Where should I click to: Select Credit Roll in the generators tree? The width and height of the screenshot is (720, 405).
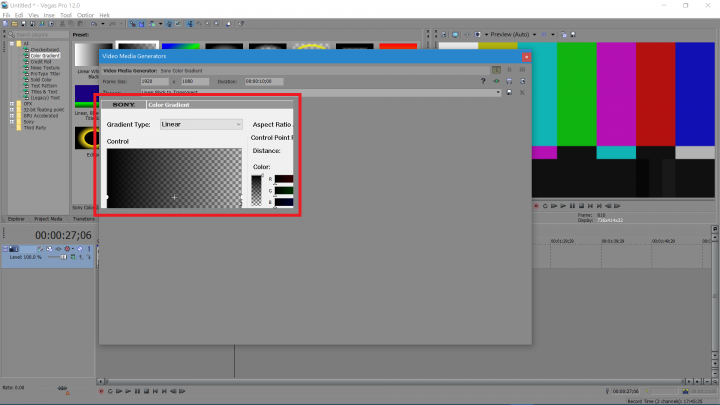pos(41,62)
